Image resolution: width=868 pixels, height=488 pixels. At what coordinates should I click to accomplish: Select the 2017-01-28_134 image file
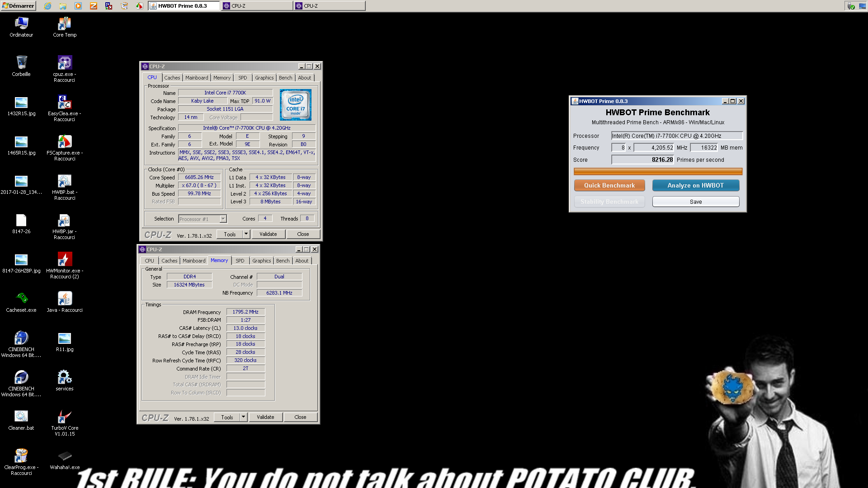[21, 184]
